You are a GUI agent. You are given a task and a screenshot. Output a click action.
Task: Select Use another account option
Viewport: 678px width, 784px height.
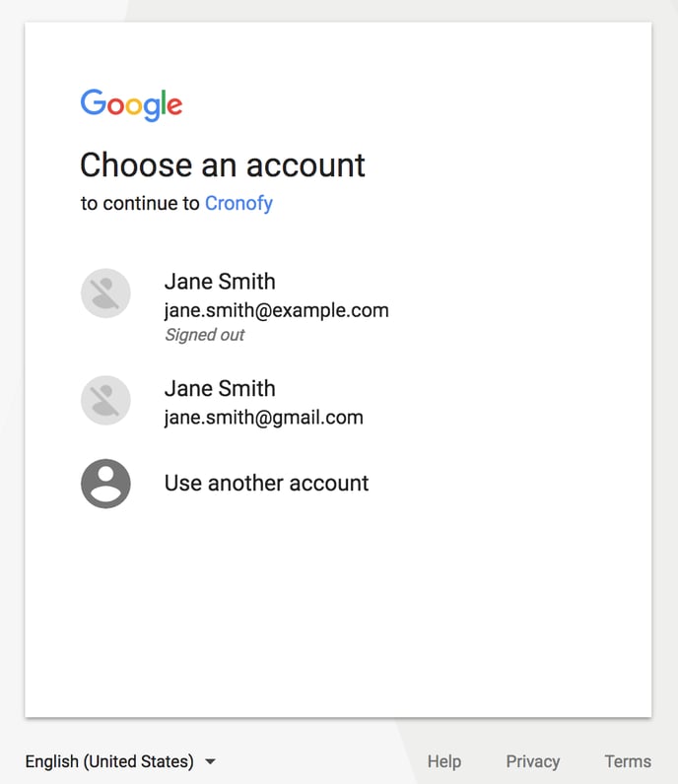[338, 484]
